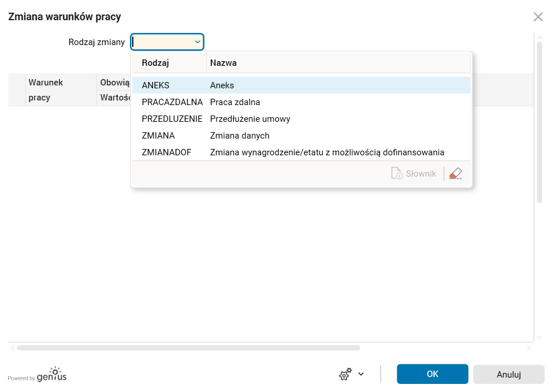The image size is (552, 392).
Task: Click the eraser clear-value icon
Action: point(456,173)
